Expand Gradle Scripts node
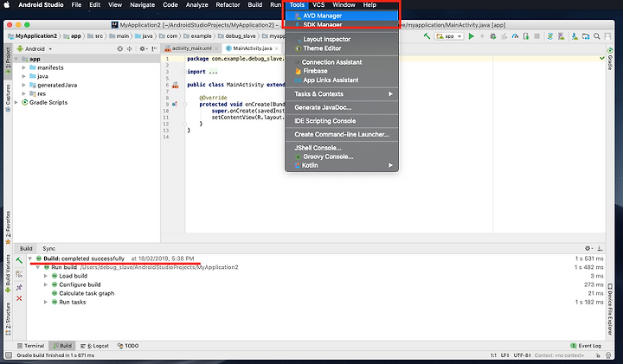623x364 pixels. point(16,102)
